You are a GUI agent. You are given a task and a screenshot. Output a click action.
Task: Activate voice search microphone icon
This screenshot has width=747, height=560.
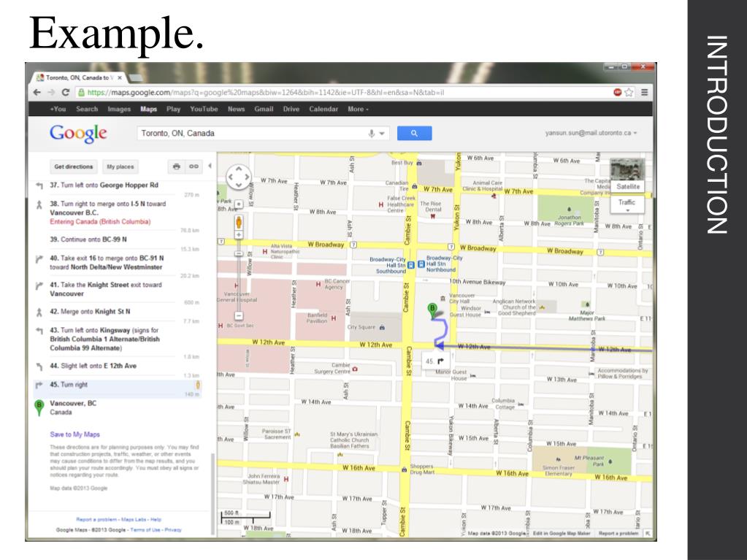[372, 134]
